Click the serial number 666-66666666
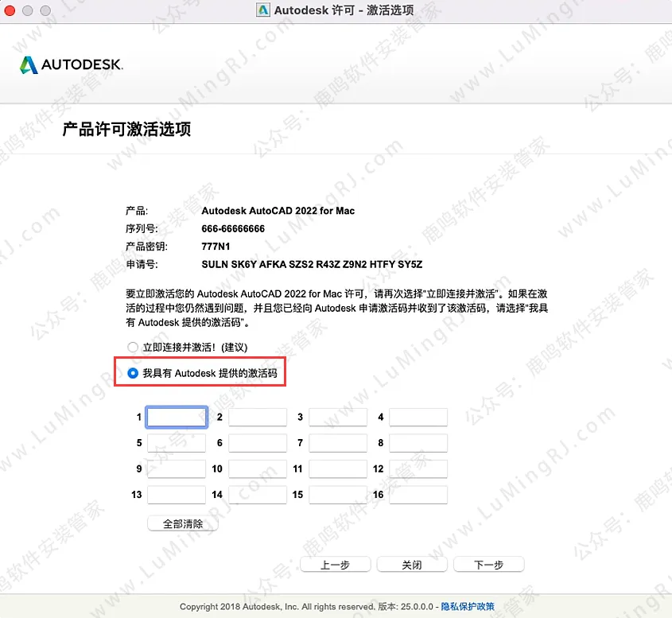 coord(233,228)
